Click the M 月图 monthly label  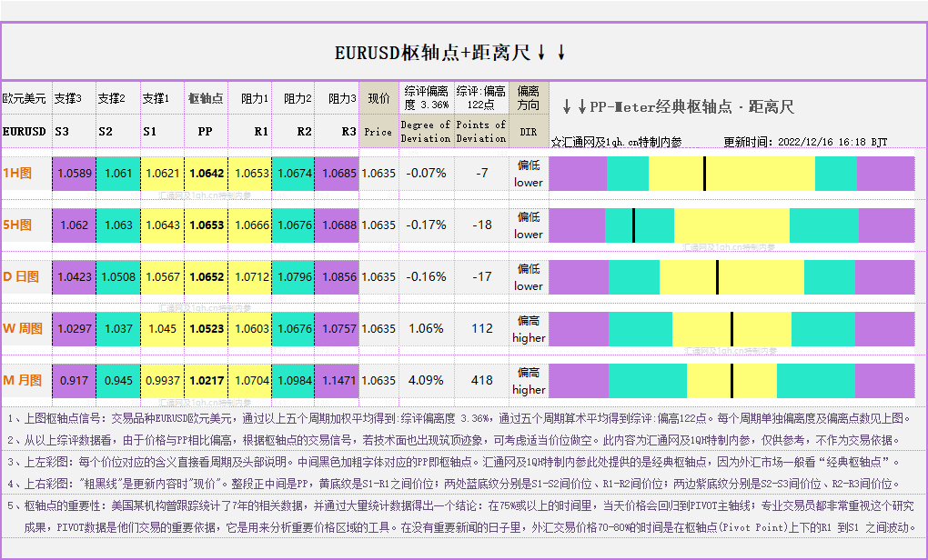click(x=23, y=380)
